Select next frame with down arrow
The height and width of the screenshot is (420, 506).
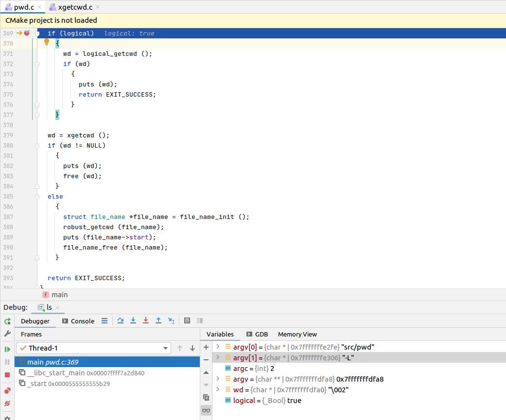tap(192, 348)
